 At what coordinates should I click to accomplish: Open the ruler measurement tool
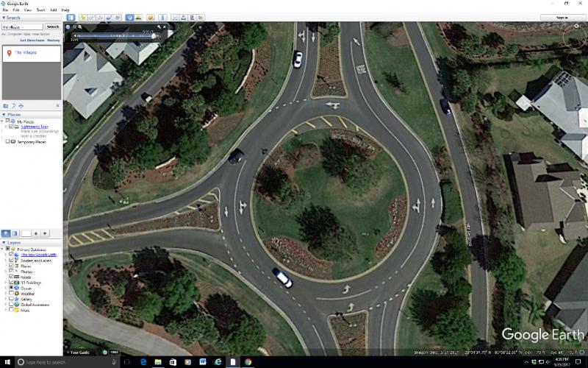pos(162,17)
